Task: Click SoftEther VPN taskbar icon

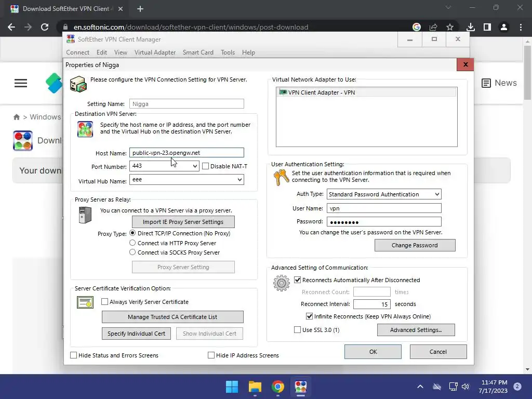Action: [x=301, y=387]
